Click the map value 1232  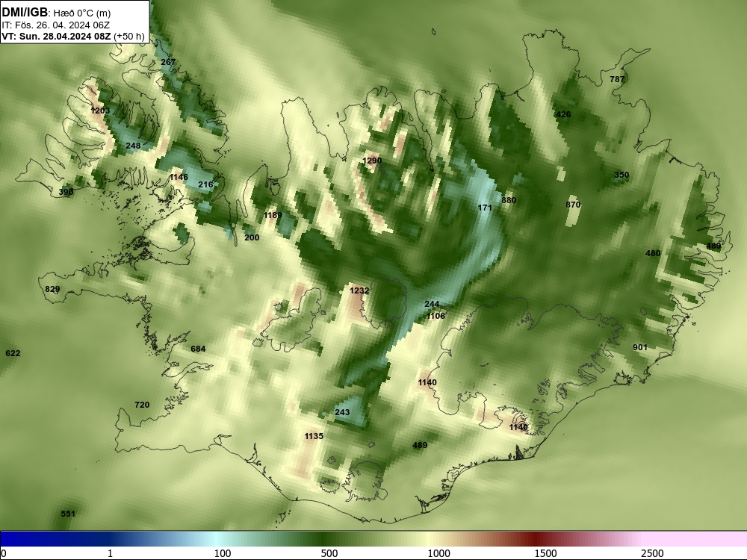pos(360,290)
